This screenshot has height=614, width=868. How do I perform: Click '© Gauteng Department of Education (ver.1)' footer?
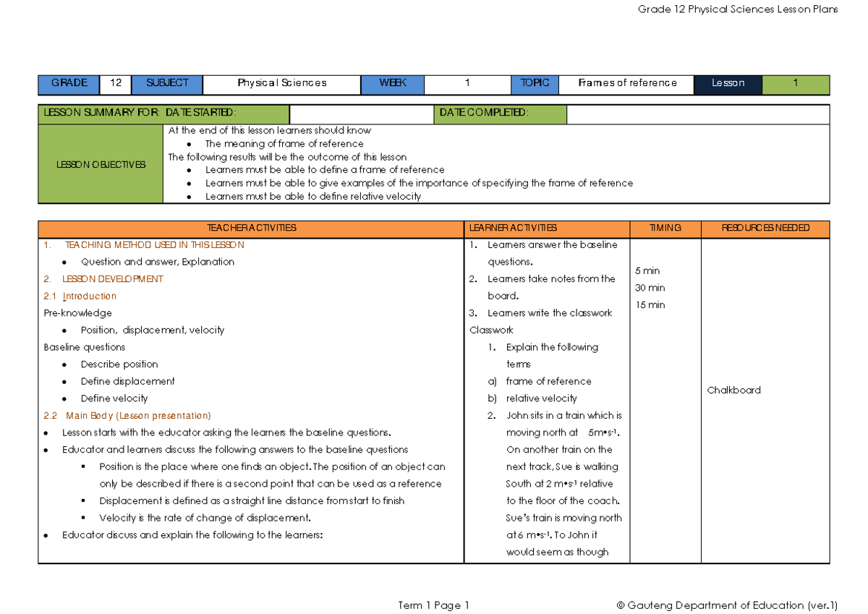(x=727, y=605)
